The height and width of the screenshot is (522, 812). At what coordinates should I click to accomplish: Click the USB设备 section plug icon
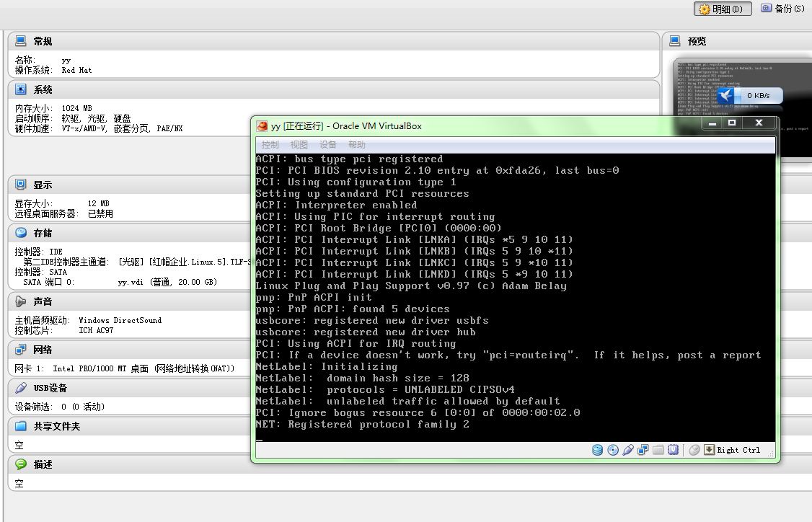point(21,387)
